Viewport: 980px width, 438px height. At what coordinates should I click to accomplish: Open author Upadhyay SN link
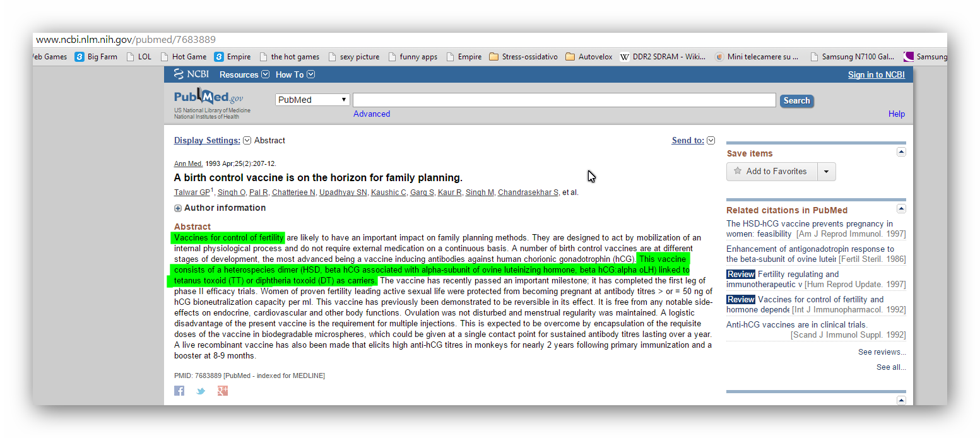(343, 192)
